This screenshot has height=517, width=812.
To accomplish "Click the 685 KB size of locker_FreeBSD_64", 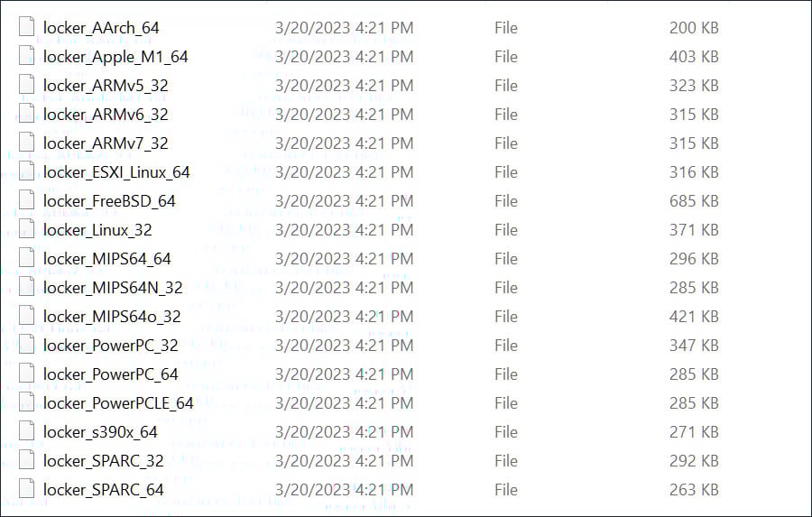I will click(694, 201).
